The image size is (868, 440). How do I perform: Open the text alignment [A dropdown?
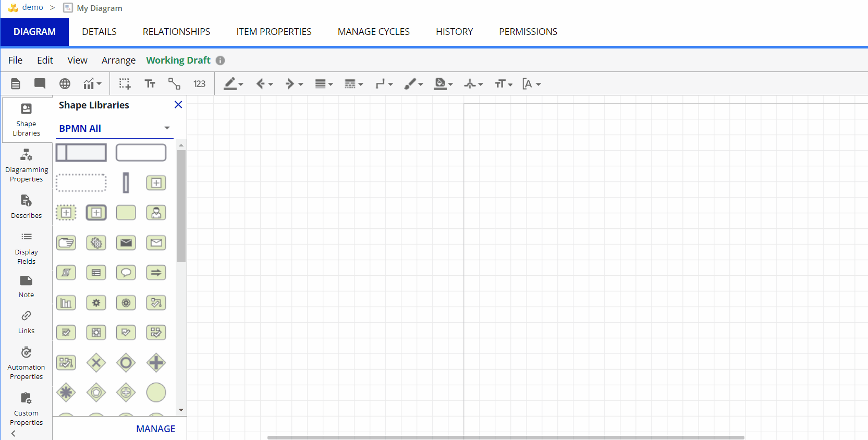[531, 83]
